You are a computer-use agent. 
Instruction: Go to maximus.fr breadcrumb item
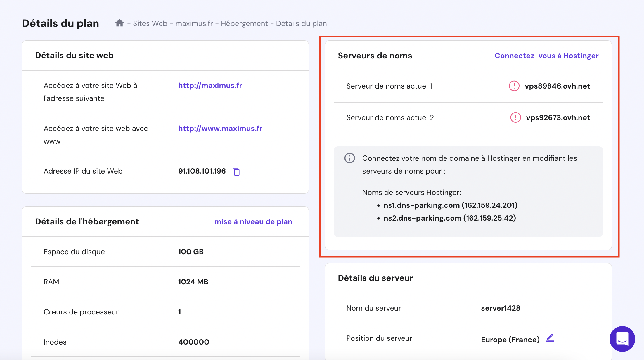click(x=194, y=23)
